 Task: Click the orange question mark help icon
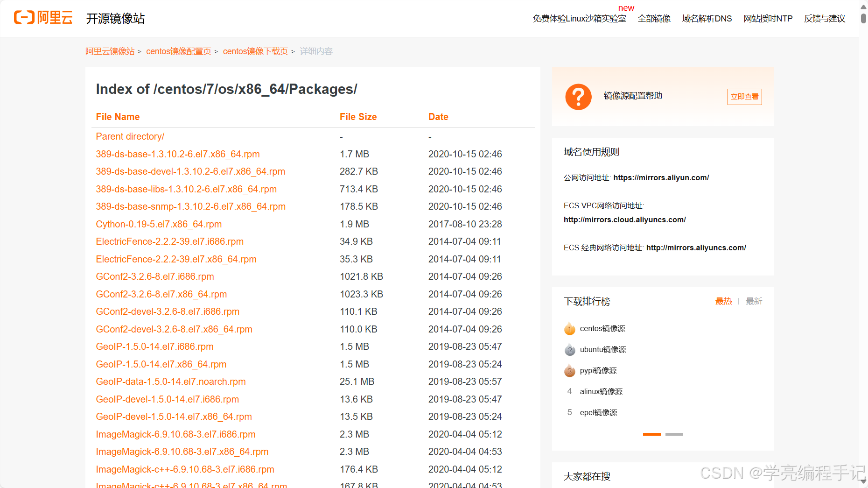point(578,97)
